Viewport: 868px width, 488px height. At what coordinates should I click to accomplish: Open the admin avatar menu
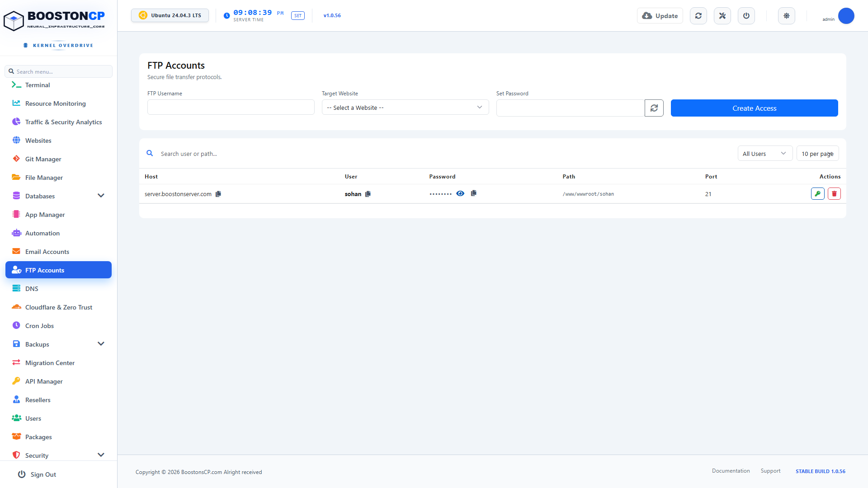point(846,16)
